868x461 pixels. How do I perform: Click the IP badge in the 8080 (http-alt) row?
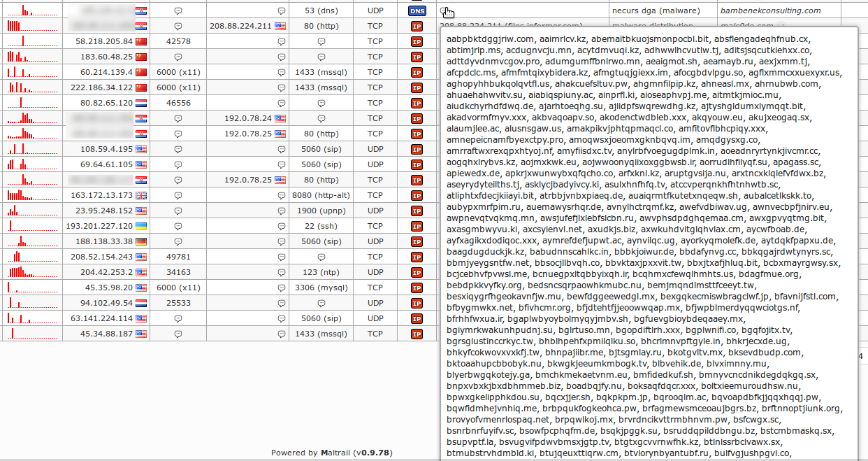point(416,194)
